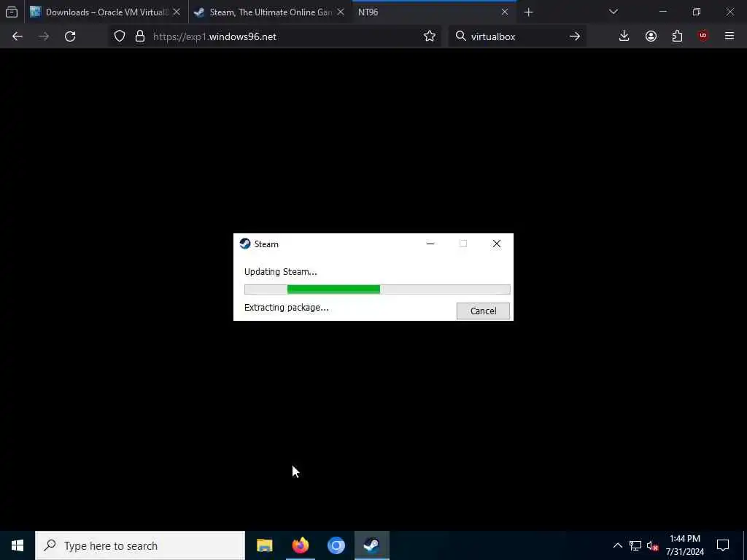This screenshot has height=560, width=747.
Task: Click Steam logo in dialog title bar
Action: point(245,244)
